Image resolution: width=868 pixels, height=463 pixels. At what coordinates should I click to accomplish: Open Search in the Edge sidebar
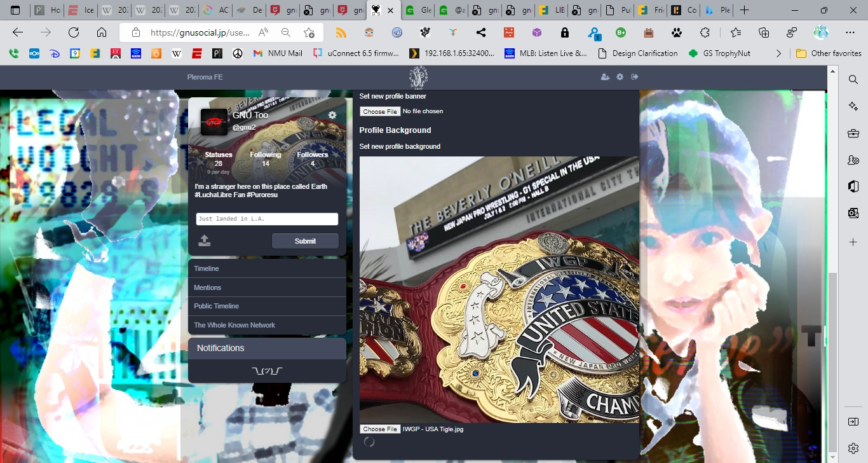coord(853,79)
